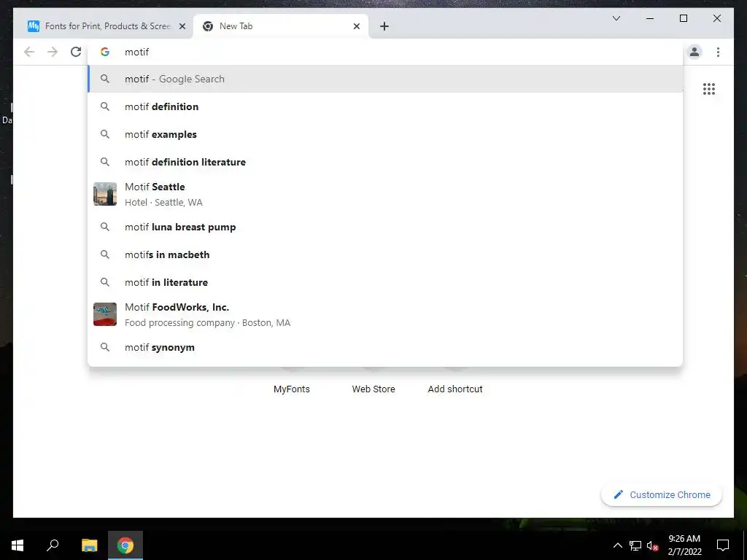The width and height of the screenshot is (747, 560).
Task: Choose the motif definition suggestion
Action: pos(385,106)
